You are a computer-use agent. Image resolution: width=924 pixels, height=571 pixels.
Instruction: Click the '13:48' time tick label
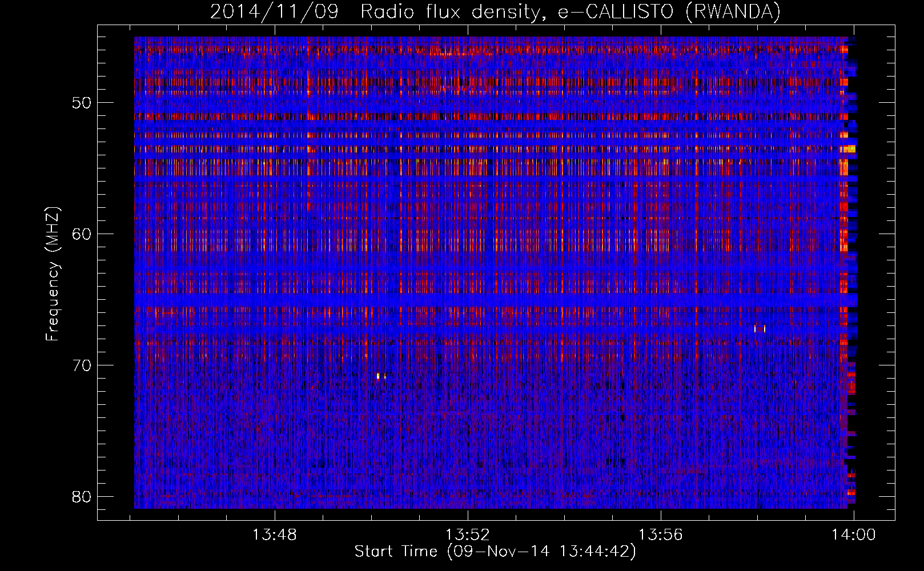pos(275,535)
